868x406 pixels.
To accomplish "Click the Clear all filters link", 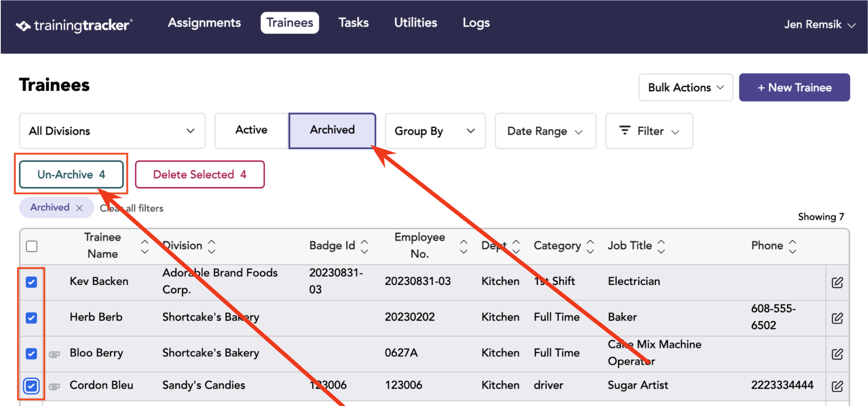I will pos(132,208).
